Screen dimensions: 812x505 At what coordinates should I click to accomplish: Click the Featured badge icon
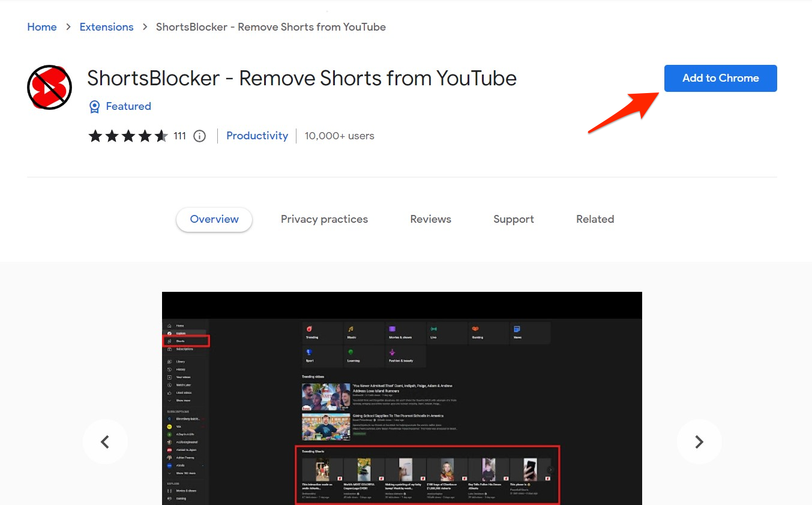pyautogui.click(x=94, y=106)
